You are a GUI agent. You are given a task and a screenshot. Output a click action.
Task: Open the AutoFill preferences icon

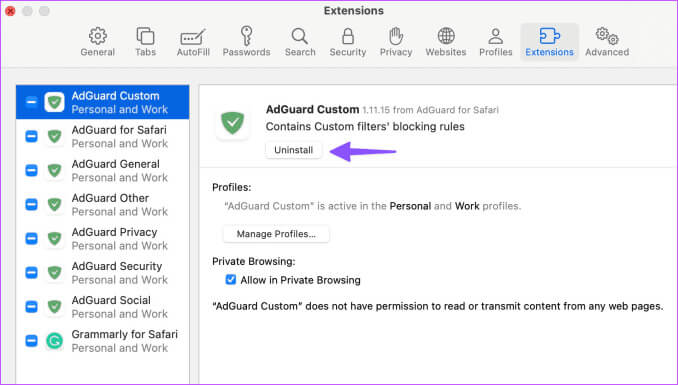coord(193,37)
